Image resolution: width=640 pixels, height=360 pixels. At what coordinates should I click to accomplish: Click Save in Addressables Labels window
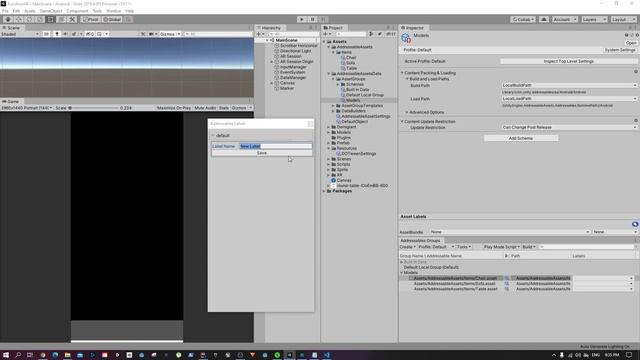point(262,153)
